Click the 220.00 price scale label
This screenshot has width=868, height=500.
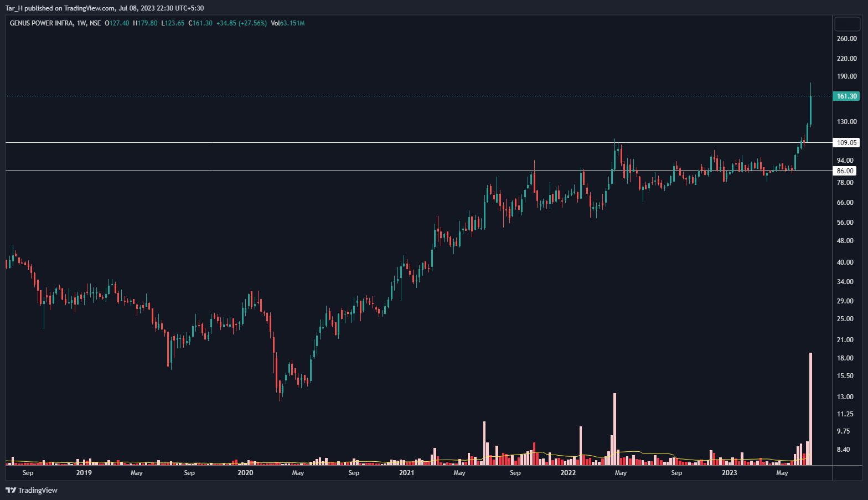pos(847,59)
